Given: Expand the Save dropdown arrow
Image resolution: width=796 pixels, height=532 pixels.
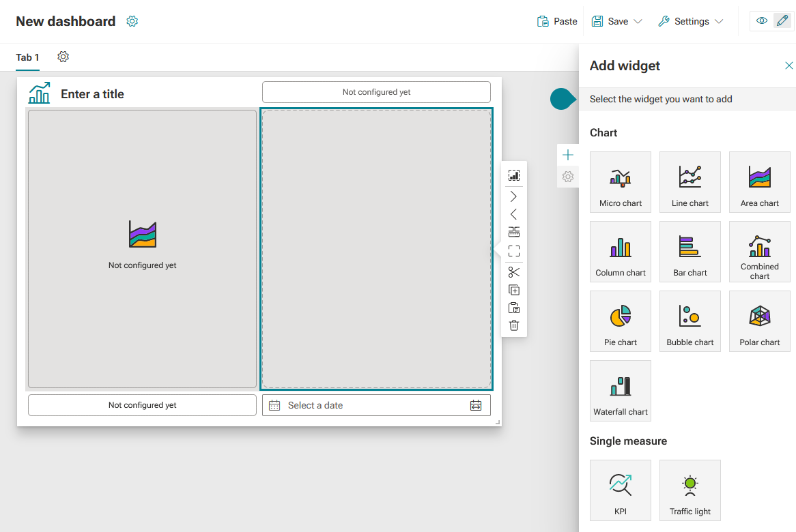Looking at the screenshot, I should pyautogui.click(x=638, y=21).
